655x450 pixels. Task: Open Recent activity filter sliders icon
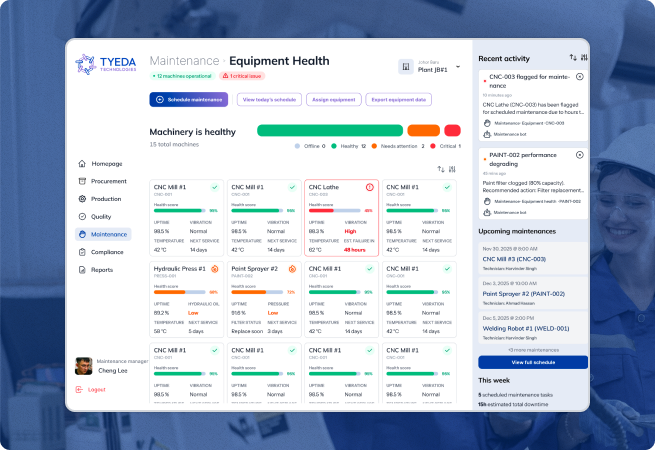click(x=585, y=58)
